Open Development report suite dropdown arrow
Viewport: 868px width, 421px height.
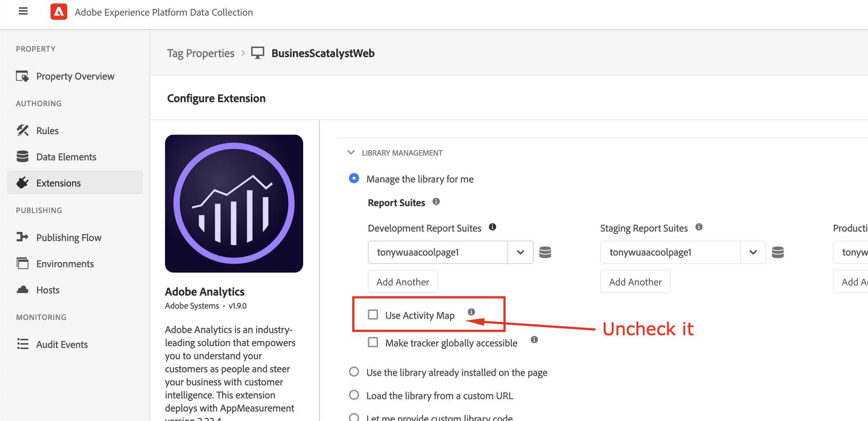coord(520,252)
